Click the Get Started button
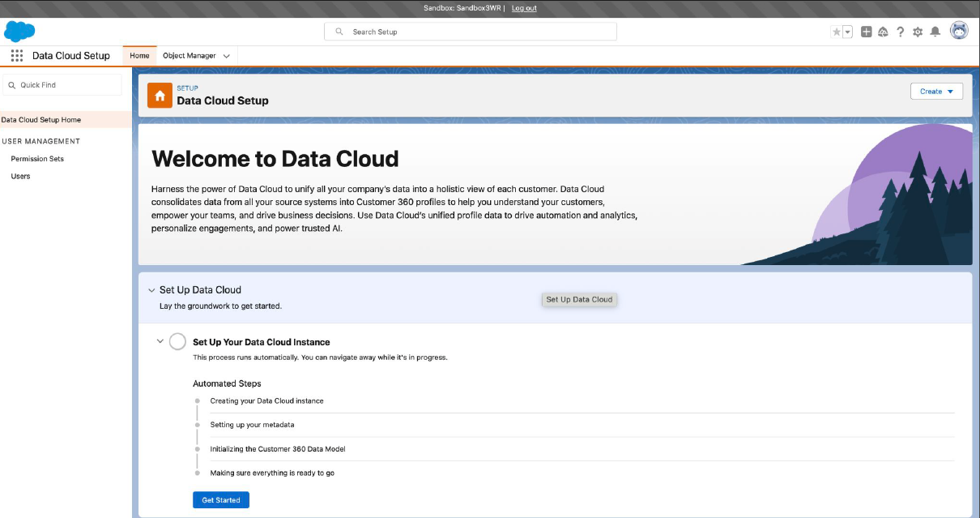Screen dimensions: 980x518 pos(220,499)
